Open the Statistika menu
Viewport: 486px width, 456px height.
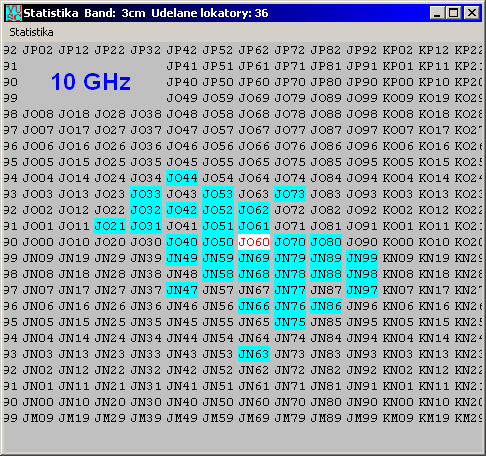tap(31, 32)
